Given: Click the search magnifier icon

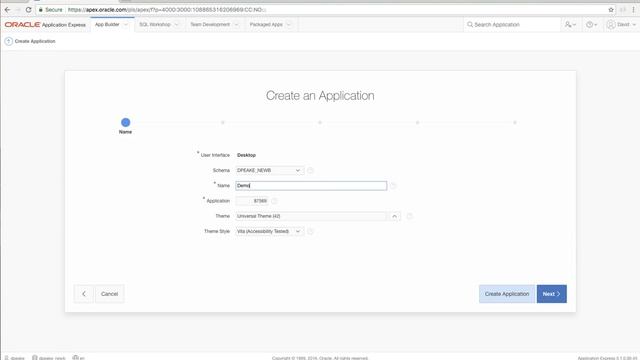Looking at the screenshot, I should (x=470, y=24).
